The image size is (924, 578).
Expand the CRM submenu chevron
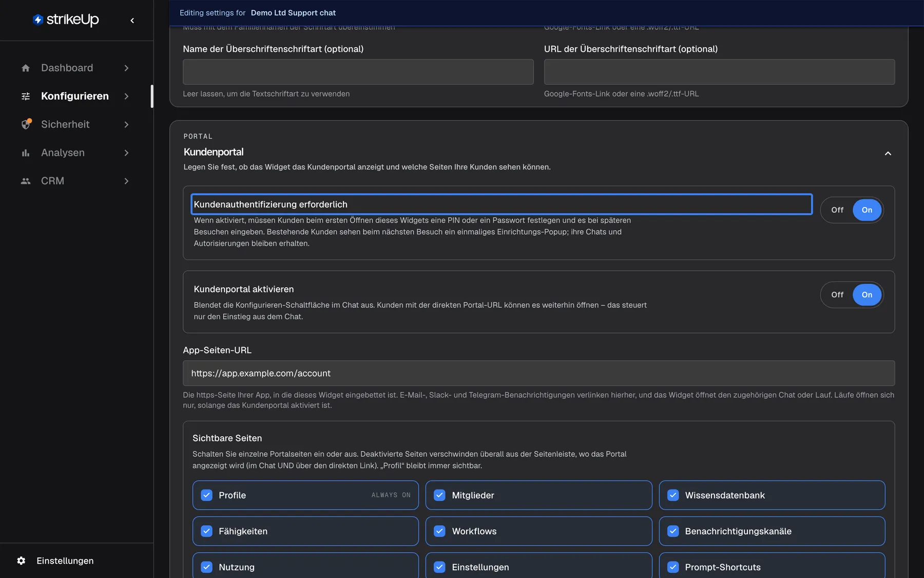pos(126,181)
